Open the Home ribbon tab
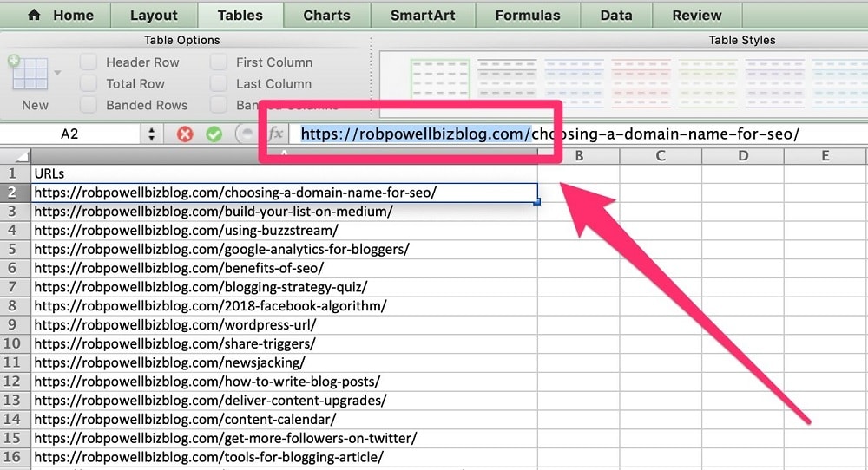This screenshot has height=470, width=868. point(60,15)
